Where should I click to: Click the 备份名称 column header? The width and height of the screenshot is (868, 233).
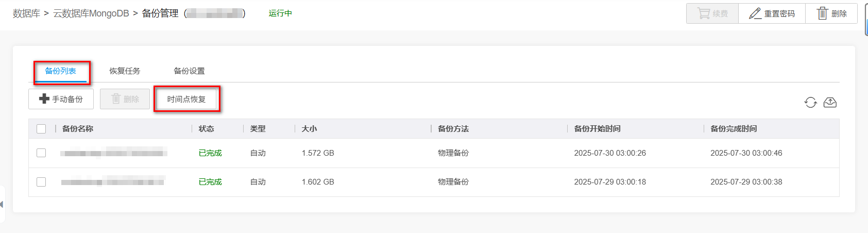78,129
